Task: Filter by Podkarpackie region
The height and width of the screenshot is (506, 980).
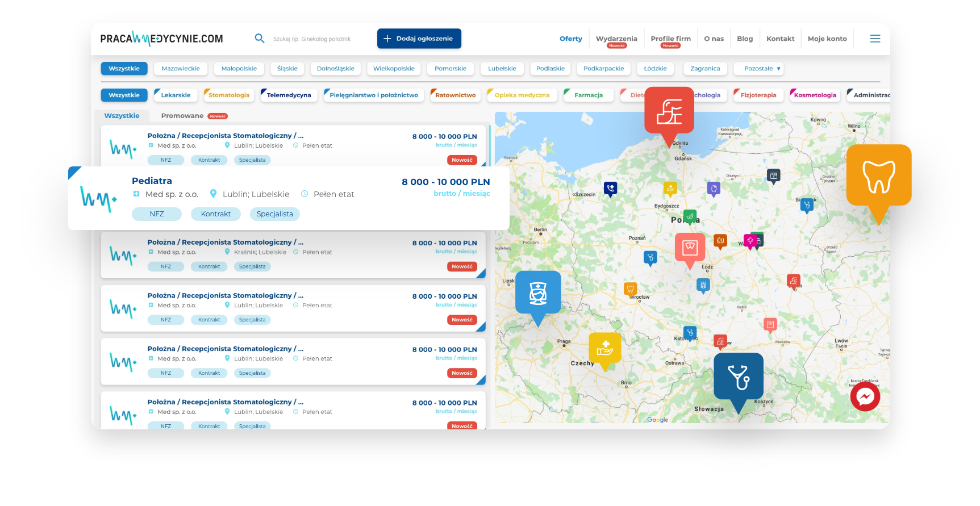Action: pos(603,69)
